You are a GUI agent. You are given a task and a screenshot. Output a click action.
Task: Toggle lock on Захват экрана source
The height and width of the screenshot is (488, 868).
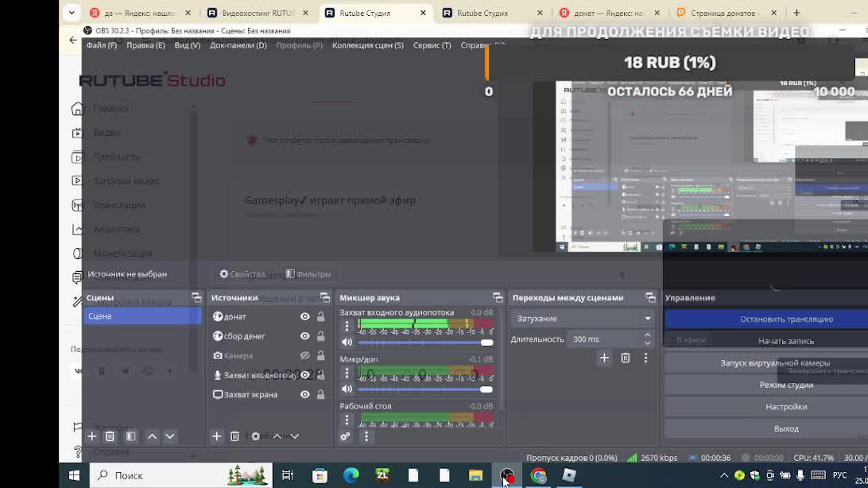[320, 394]
